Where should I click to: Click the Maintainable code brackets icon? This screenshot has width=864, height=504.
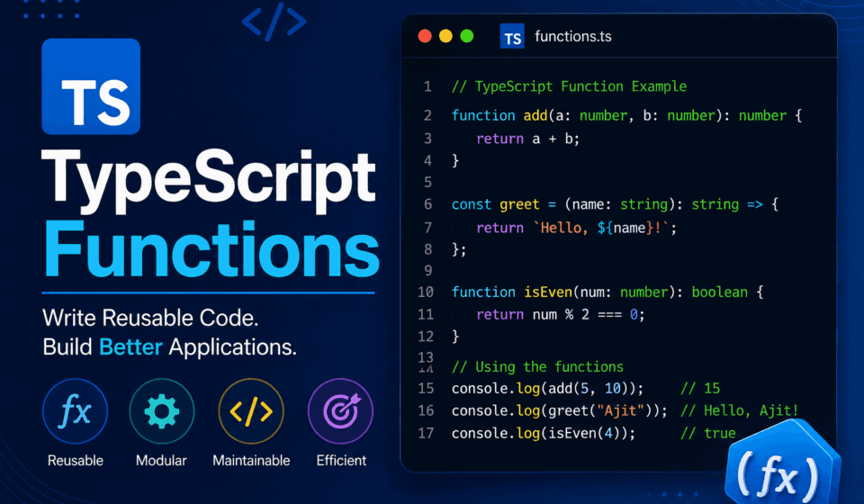click(251, 411)
